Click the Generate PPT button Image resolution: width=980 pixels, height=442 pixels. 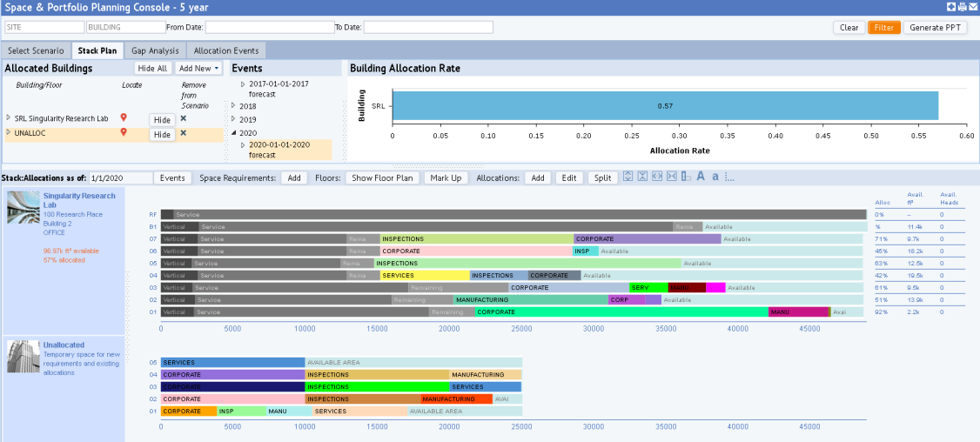pyautogui.click(x=936, y=27)
